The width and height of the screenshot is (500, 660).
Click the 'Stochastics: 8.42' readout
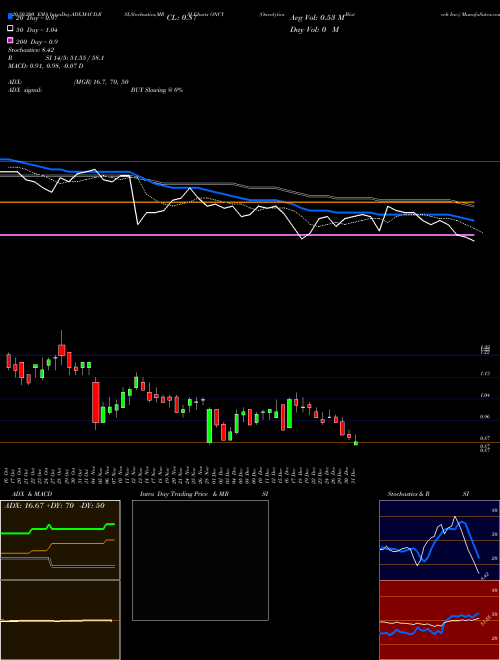pyautogui.click(x=31, y=50)
